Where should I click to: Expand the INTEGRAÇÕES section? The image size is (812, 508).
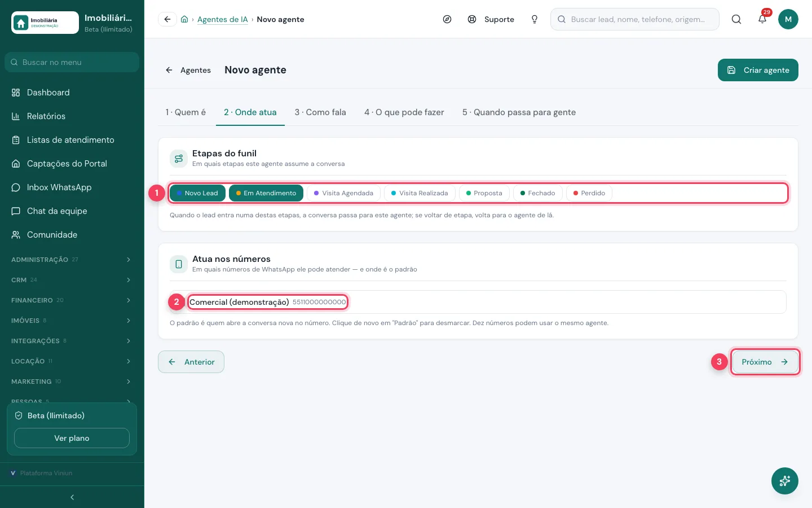(71, 341)
